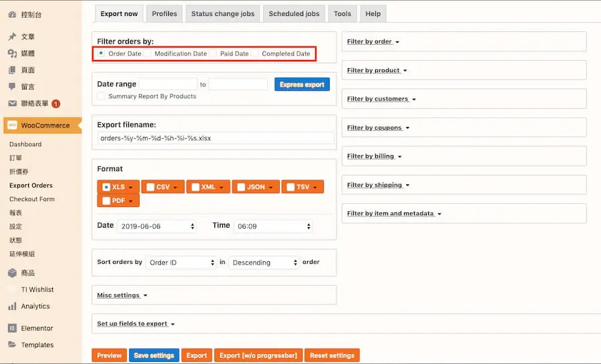The height and width of the screenshot is (364, 601).
Task: Click the folder icon beside Templates
Action: (12, 345)
